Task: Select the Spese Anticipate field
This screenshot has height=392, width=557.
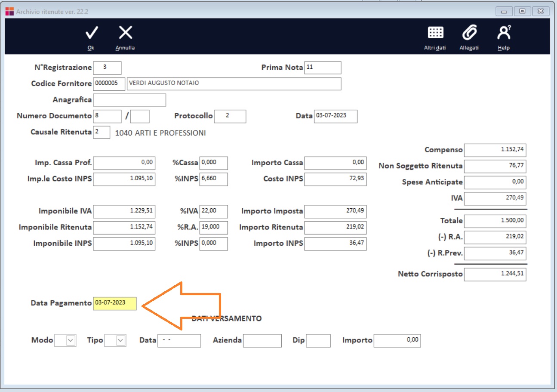Action: 495,182
